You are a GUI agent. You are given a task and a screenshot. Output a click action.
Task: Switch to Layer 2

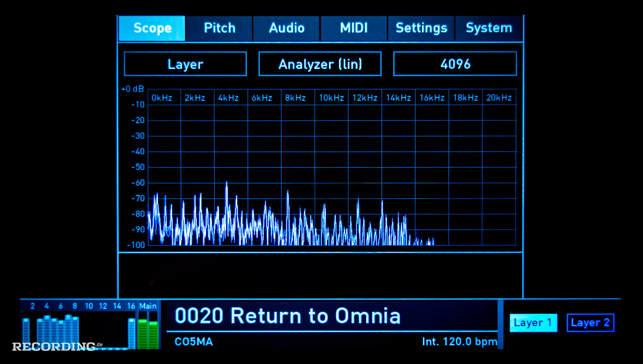click(x=590, y=323)
